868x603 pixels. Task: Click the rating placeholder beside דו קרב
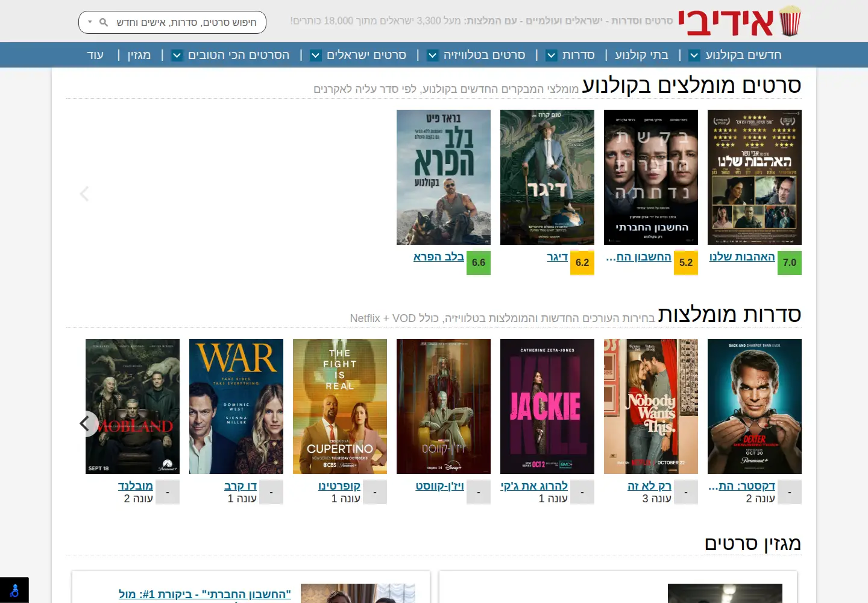click(x=271, y=492)
